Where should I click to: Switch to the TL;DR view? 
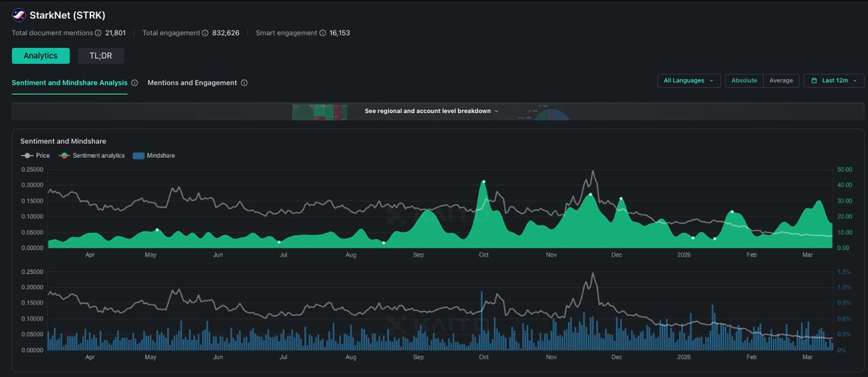101,56
